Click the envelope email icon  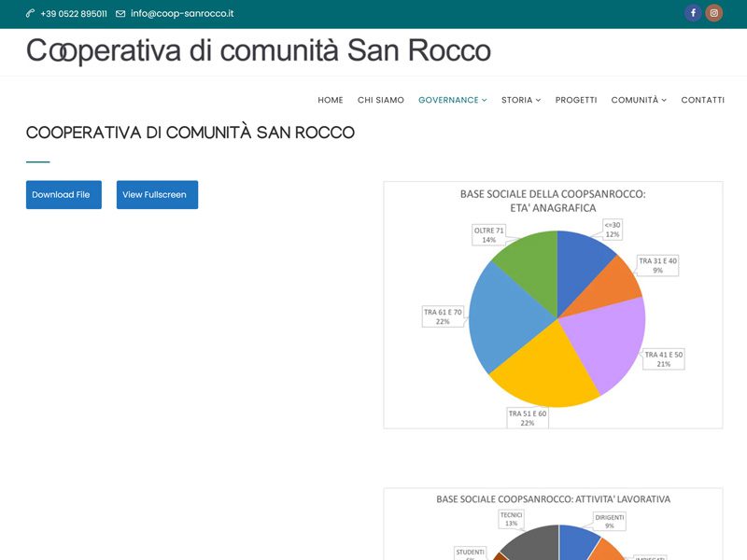[x=120, y=13]
